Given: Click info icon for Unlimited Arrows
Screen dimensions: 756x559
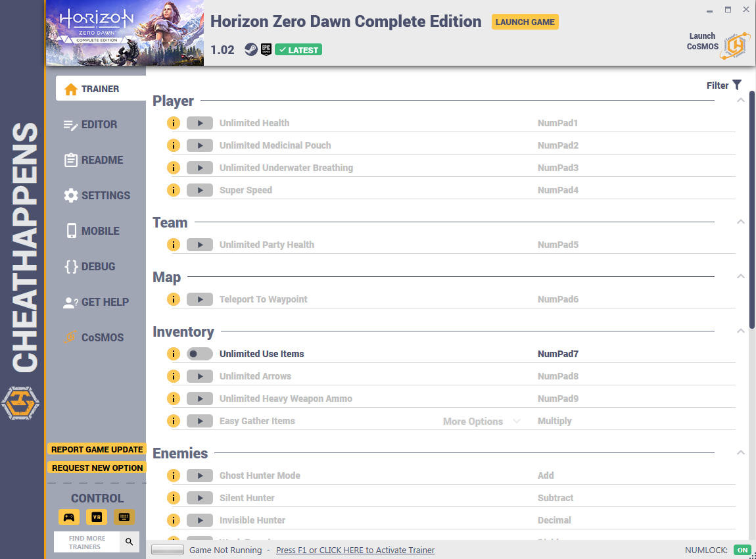Looking at the screenshot, I should pos(173,376).
